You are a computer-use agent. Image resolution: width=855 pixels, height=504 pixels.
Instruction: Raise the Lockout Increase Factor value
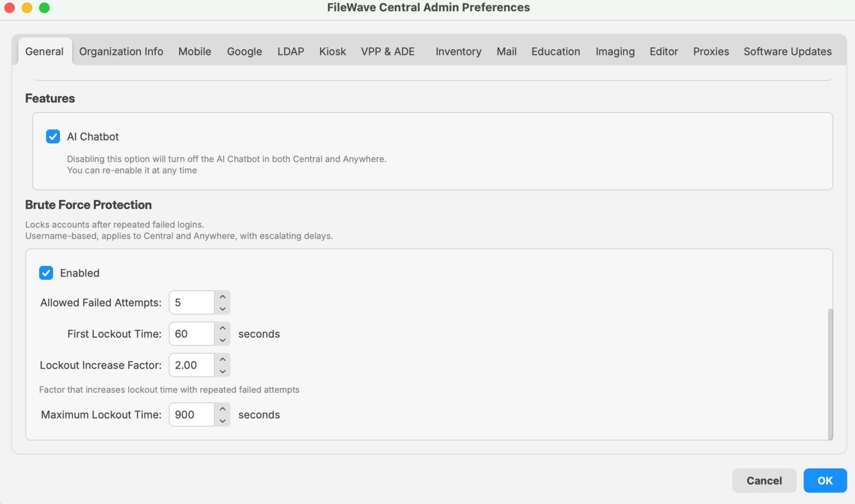pos(222,358)
